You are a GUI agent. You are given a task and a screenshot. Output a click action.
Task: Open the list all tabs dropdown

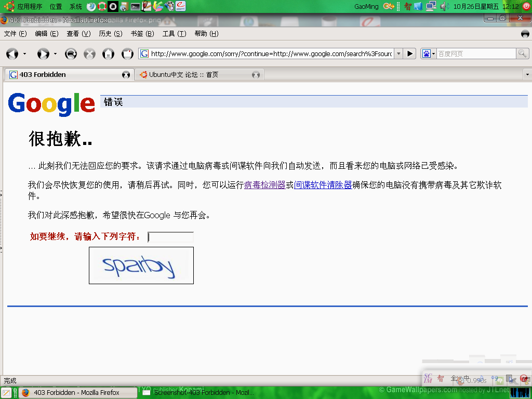(x=527, y=75)
